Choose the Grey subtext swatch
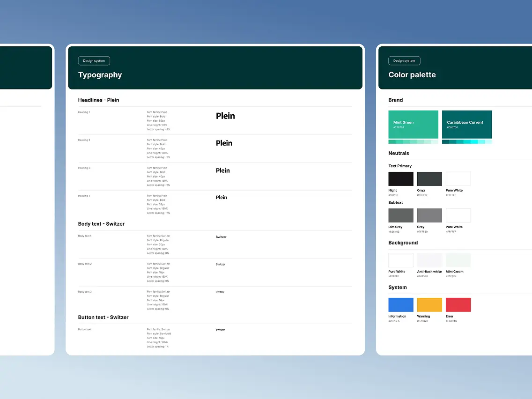The height and width of the screenshot is (399, 532). tap(429, 215)
